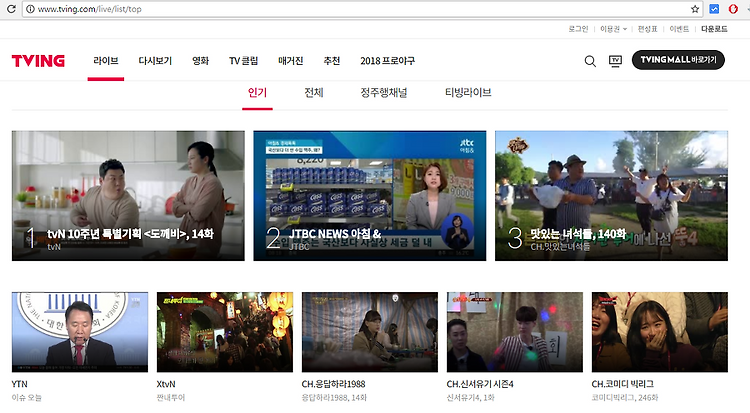Open the CH.코미디 빅리그 thumbnail

coord(660,332)
